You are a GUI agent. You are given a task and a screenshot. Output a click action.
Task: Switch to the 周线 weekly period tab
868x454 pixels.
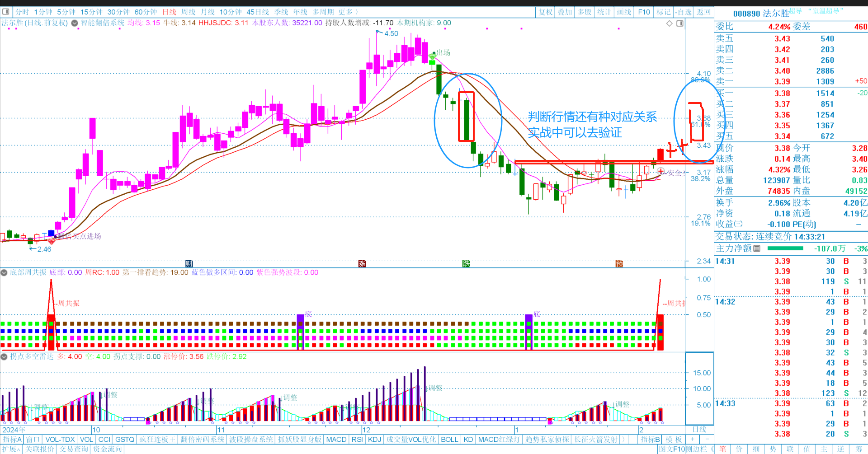188,12
